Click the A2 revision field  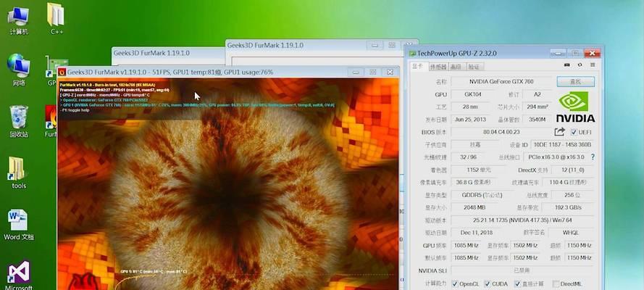(538, 94)
